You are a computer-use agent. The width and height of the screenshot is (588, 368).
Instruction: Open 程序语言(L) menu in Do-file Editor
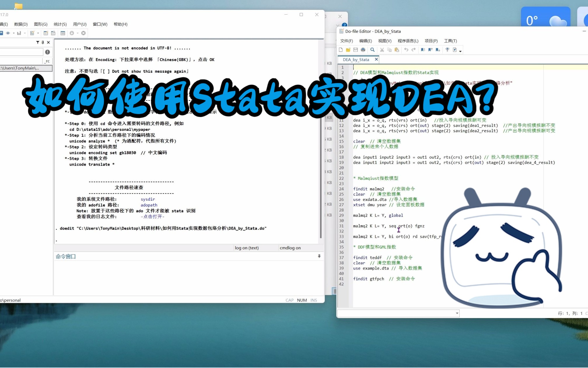click(x=408, y=41)
